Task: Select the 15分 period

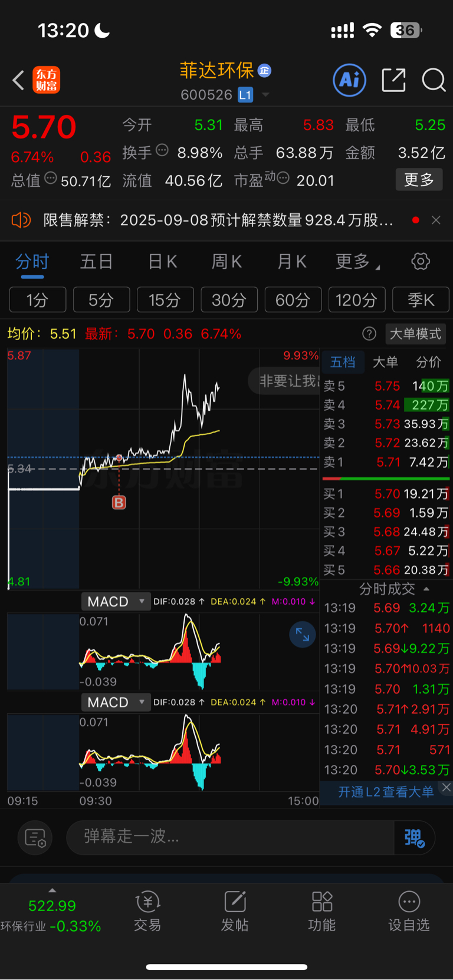Action: coord(165,300)
